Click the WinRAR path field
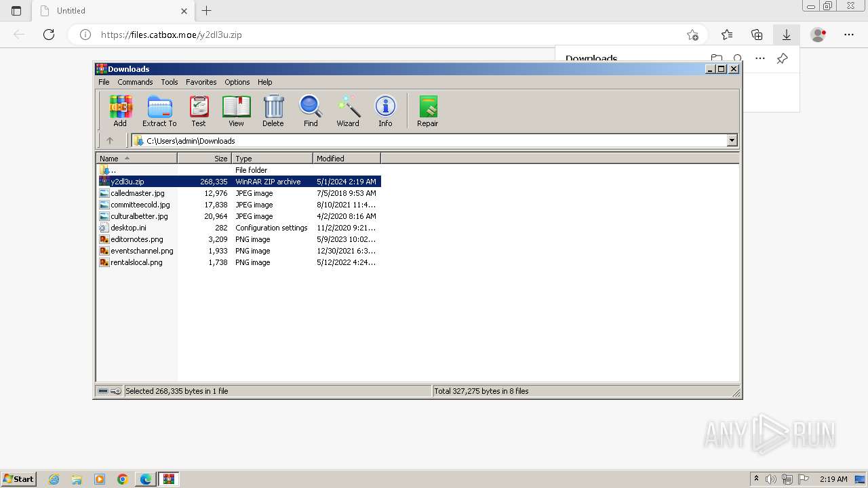The image size is (868, 488). (430, 141)
